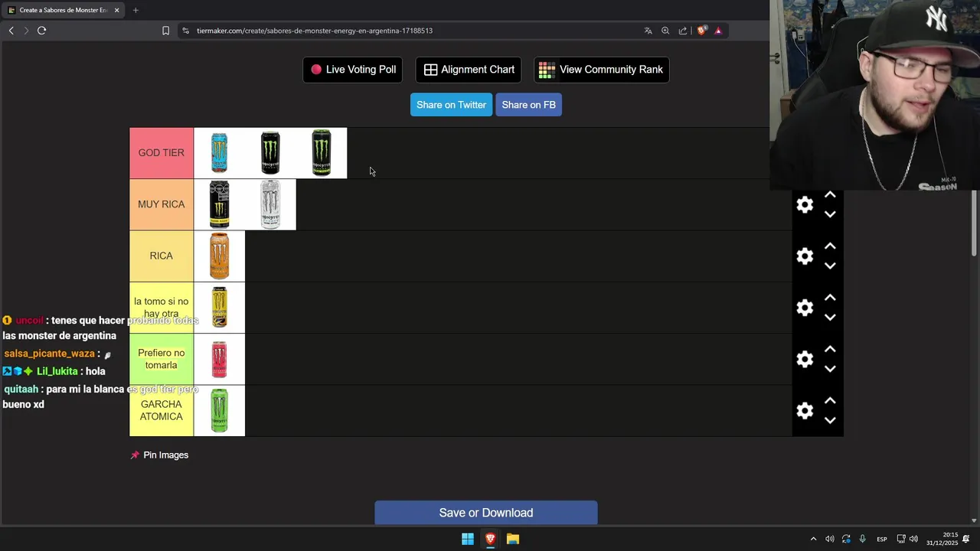Move 'la tomo si no hay otra' row down

(830, 317)
